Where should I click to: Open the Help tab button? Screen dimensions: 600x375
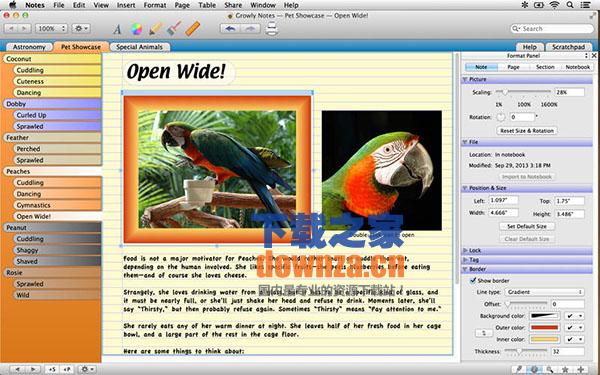tap(530, 47)
